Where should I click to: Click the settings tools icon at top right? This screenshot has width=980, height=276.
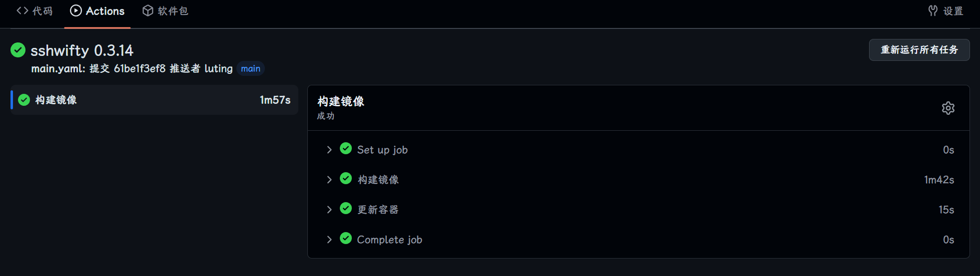pyautogui.click(x=933, y=10)
